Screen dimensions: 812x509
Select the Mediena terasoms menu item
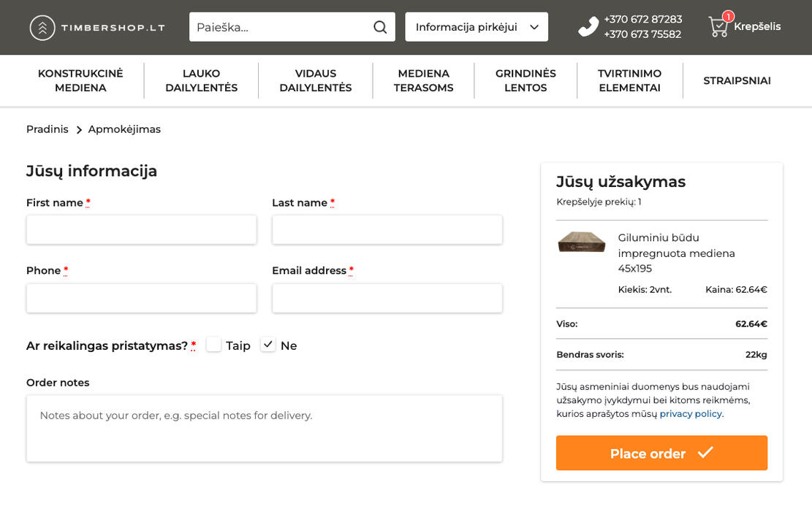click(423, 80)
